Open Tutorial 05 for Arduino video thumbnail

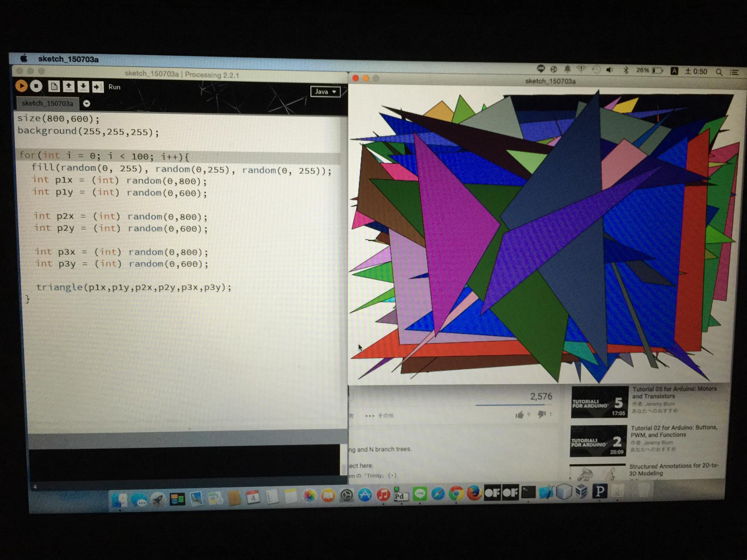tap(599, 402)
